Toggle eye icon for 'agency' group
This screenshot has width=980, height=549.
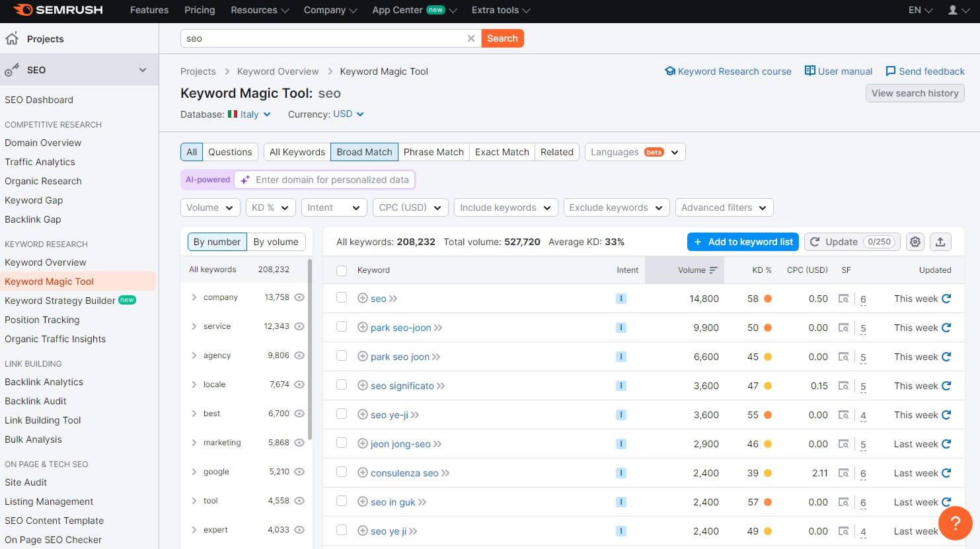point(299,355)
